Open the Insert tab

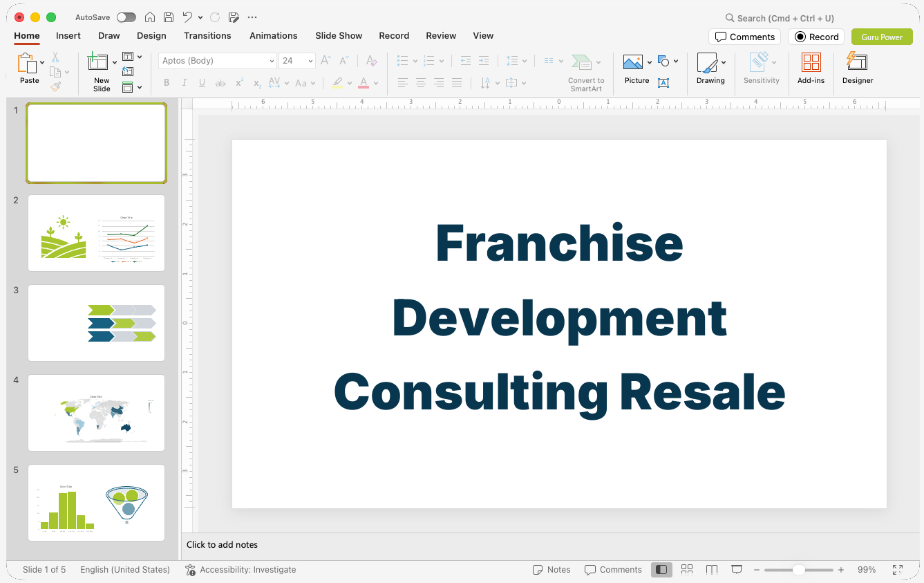68,35
